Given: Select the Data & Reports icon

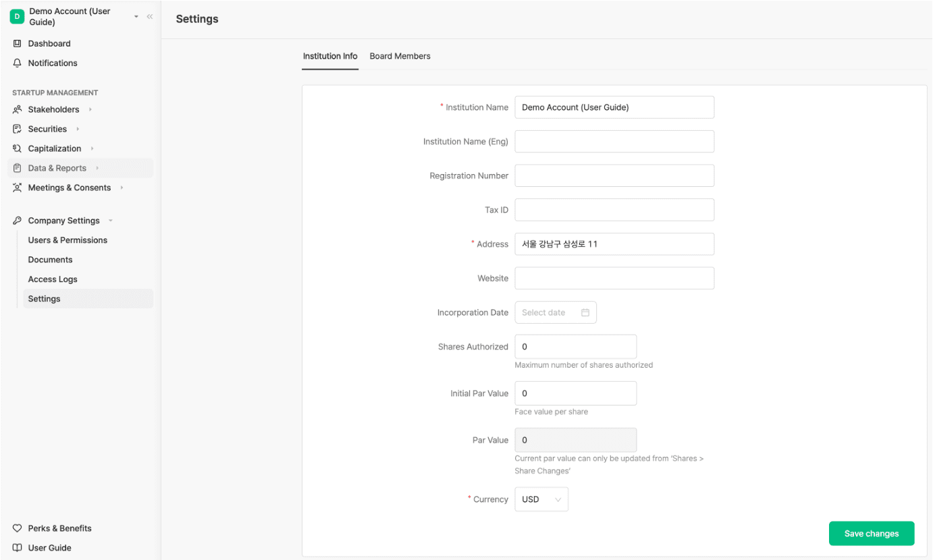Looking at the screenshot, I should click(x=17, y=167).
